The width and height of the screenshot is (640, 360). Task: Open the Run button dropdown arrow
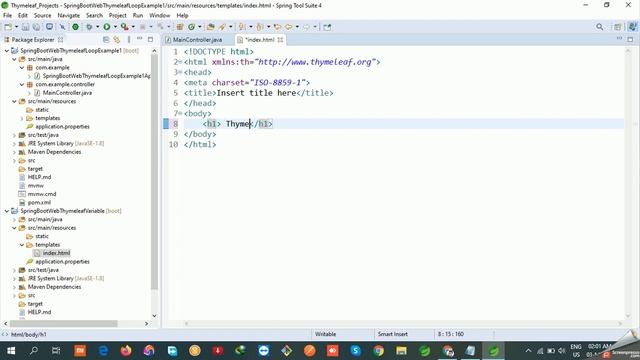point(115,27)
